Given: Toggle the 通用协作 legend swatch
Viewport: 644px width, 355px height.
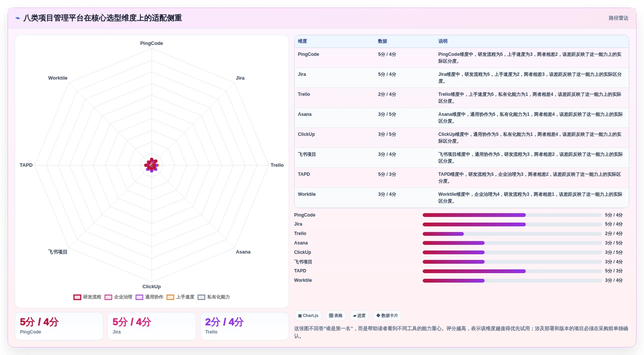Looking at the screenshot, I should pyautogui.click(x=139, y=297).
